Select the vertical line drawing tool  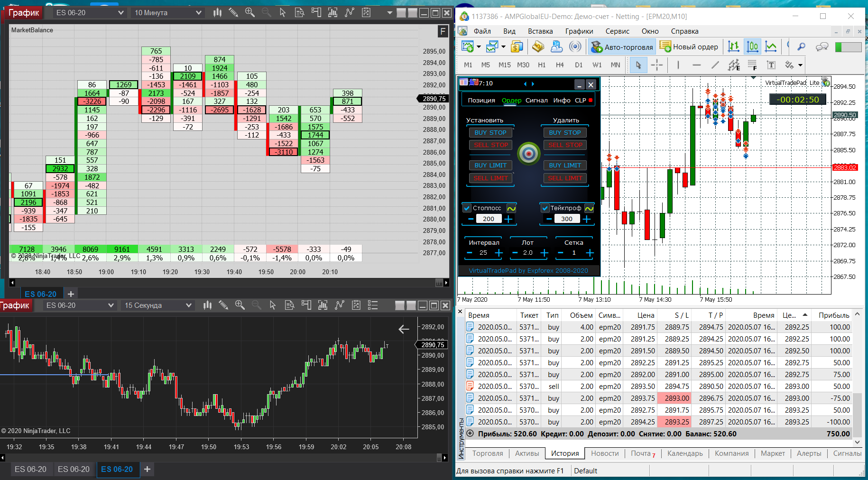(678, 65)
